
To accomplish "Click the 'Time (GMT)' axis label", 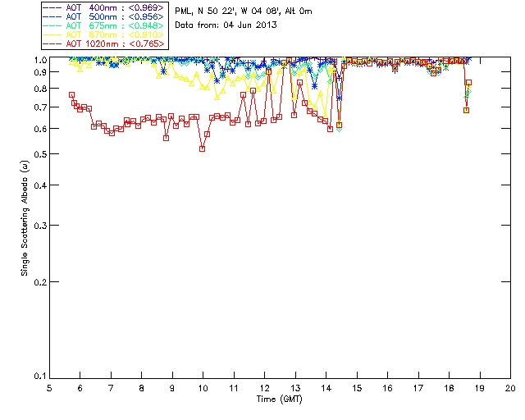I will point(280,399).
